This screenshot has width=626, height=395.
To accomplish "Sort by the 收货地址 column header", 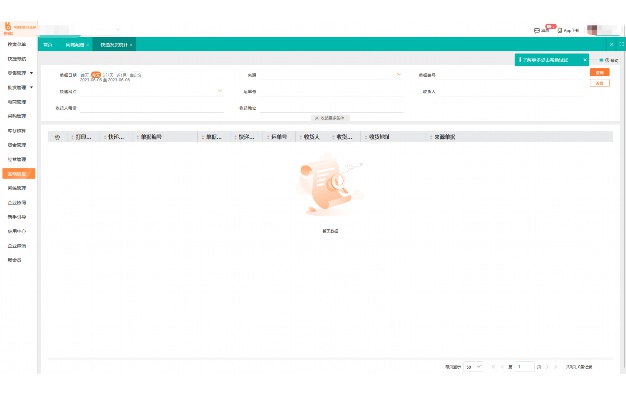I will [x=379, y=137].
